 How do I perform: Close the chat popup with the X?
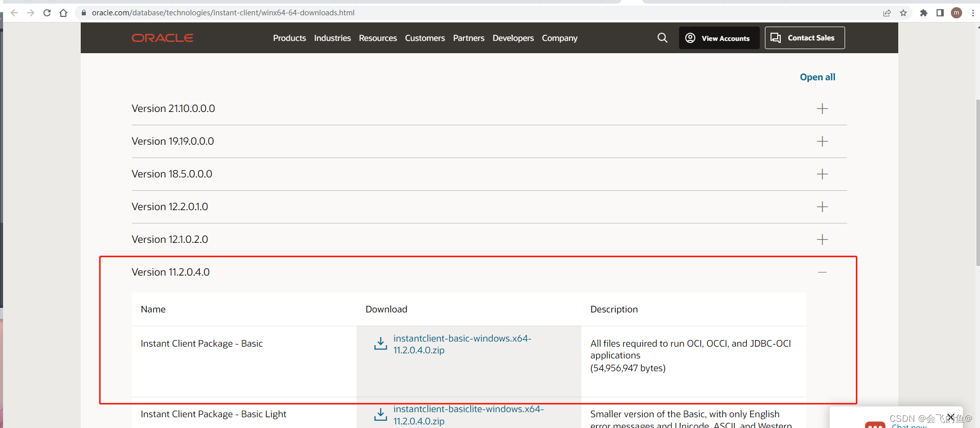pyautogui.click(x=950, y=416)
